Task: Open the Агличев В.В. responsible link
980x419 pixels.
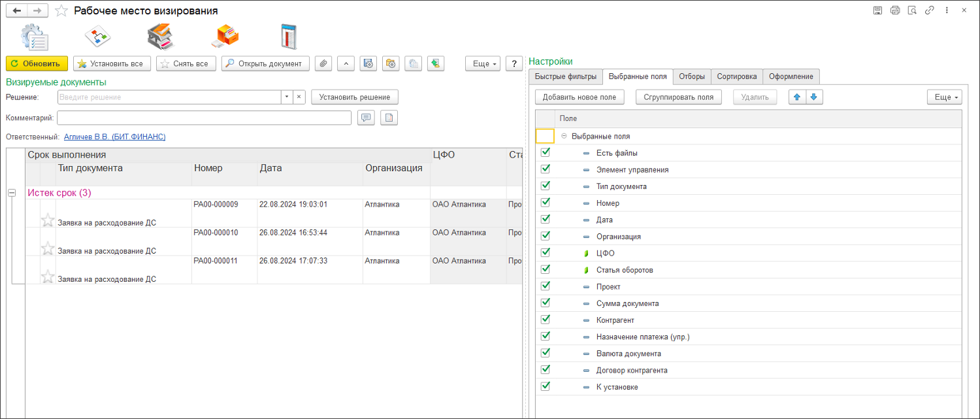Action: (114, 137)
